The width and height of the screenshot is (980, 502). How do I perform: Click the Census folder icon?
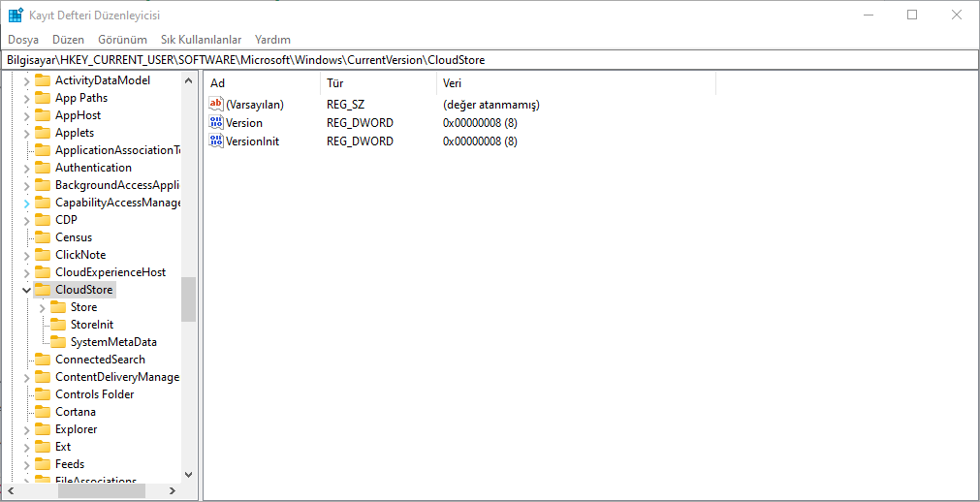[43, 236]
